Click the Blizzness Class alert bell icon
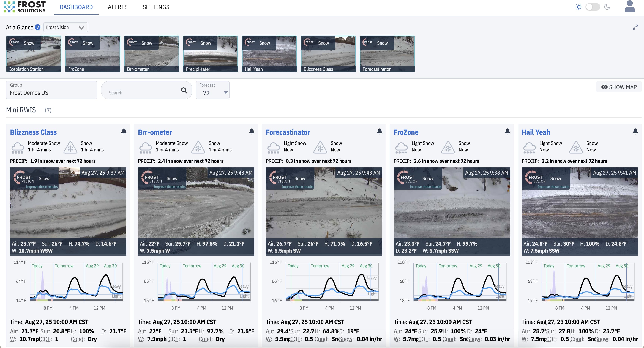The height and width of the screenshot is (348, 644). tap(124, 131)
